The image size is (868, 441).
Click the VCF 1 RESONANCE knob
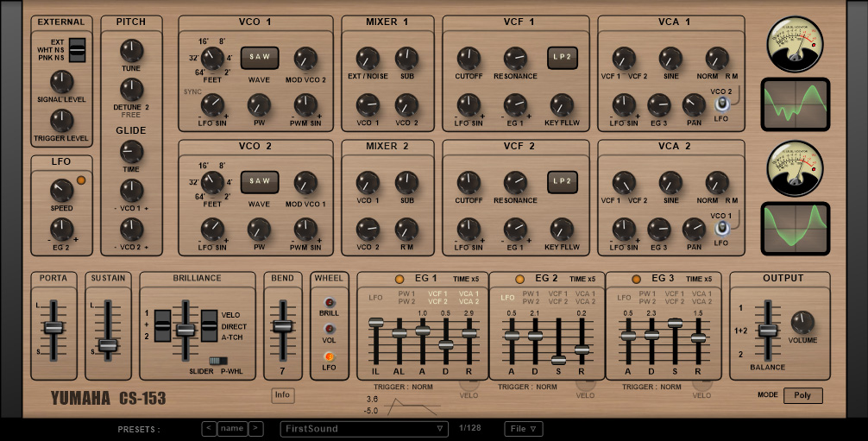tap(515, 58)
